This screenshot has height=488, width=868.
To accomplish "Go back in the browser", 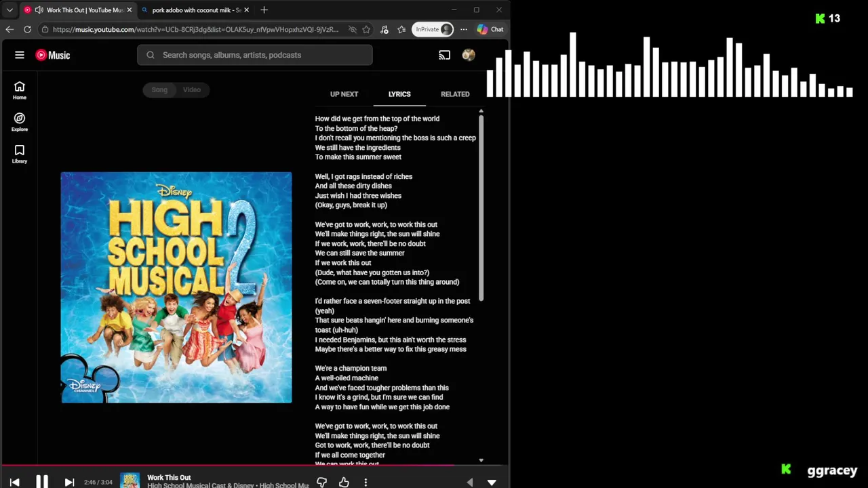I will pos(9,29).
